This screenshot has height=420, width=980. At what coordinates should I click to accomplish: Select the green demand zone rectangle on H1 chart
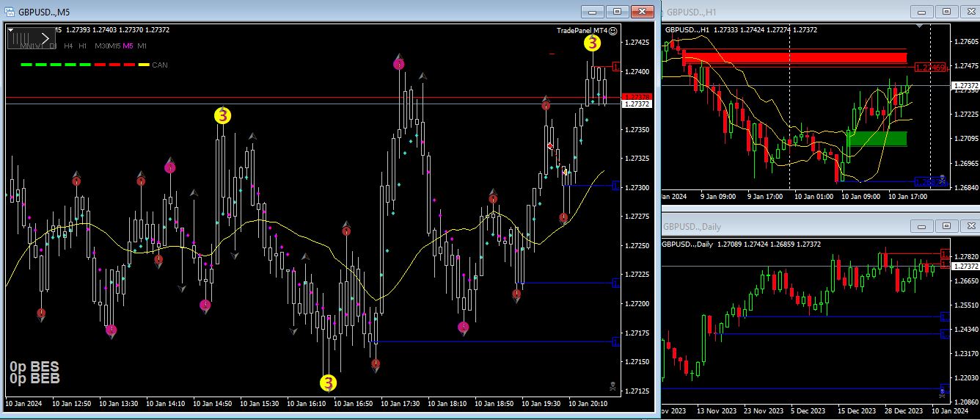tap(876, 139)
